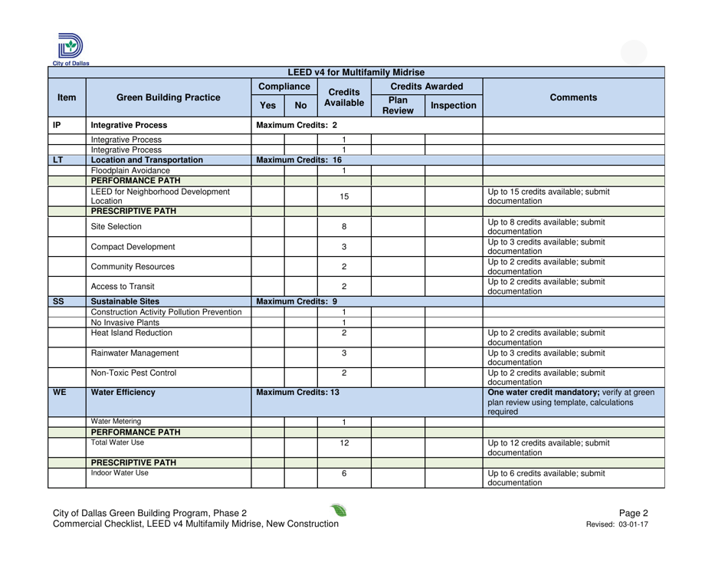This screenshot has height=562, width=728.
Task: Click the Comments column header
Action: [573, 97]
